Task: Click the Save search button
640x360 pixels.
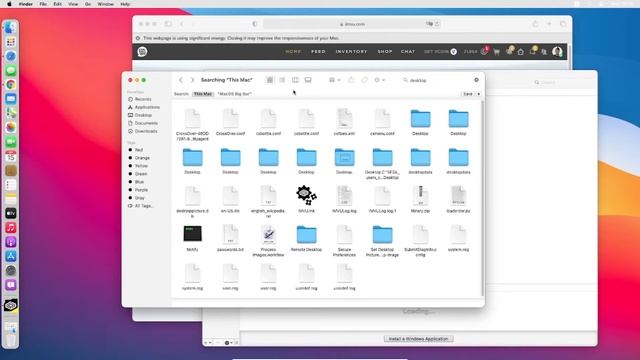Action: tap(468, 94)
